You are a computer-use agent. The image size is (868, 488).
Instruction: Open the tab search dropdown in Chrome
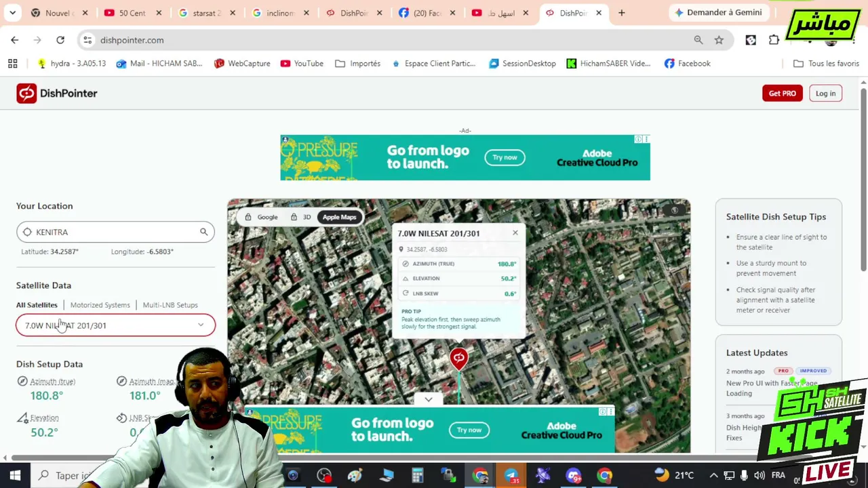coord(13,13)
